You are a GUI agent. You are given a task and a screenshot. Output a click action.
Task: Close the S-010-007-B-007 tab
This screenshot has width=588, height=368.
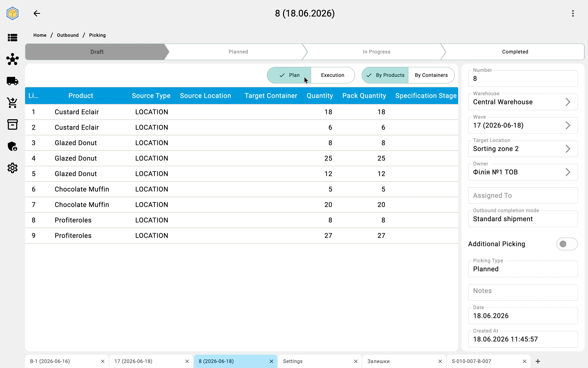pyautogui.click(x=524, y=361)
